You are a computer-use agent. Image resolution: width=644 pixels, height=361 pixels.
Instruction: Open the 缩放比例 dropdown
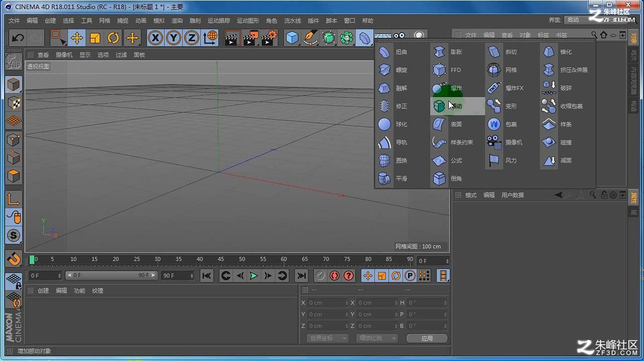point(377,338)
